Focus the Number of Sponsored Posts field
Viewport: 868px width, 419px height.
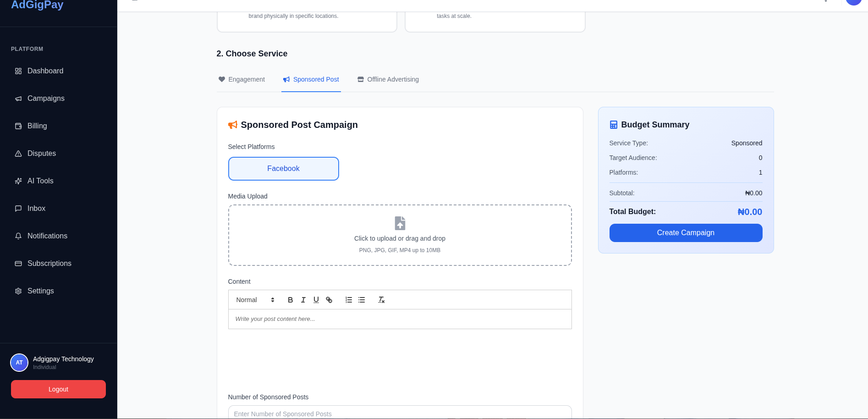[x=400, y=413]
